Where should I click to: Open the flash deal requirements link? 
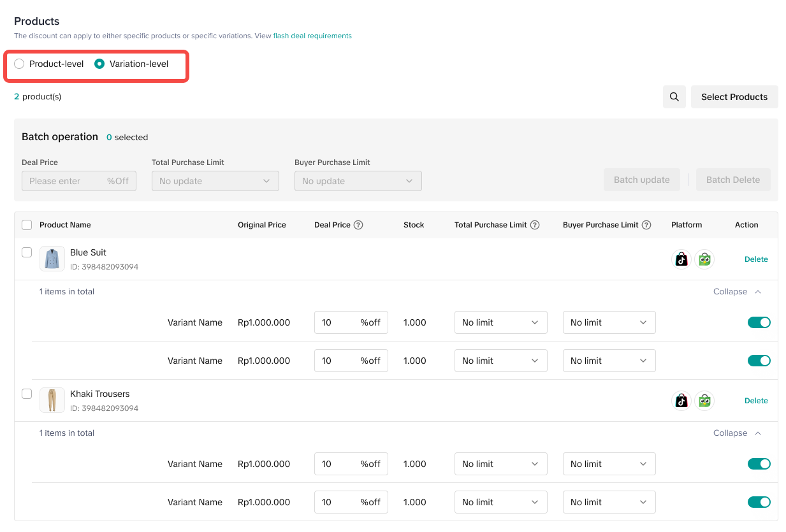312,36
